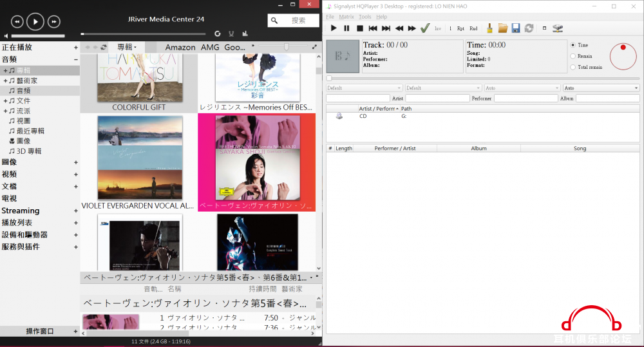Open the HQPlayer Tools menu
Screen dimensions: 644x347
pos(365,17)
